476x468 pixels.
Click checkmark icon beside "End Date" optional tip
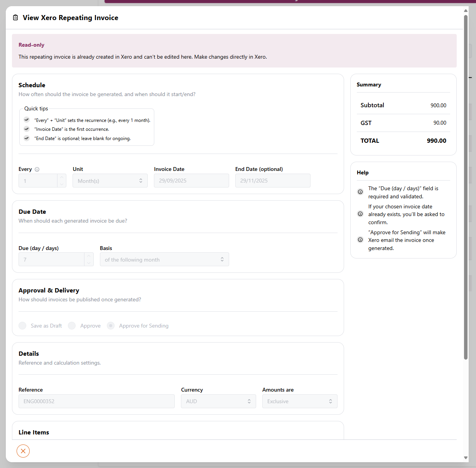[x=27, y=138]
